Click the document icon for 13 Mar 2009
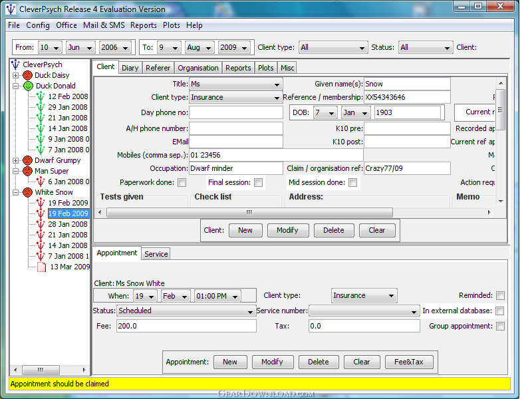 [41, 267]
